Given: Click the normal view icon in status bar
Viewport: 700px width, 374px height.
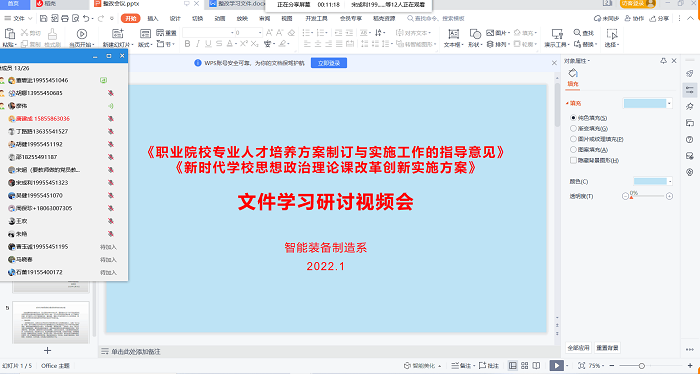Looking at the screenshot, I should (513, 366).
